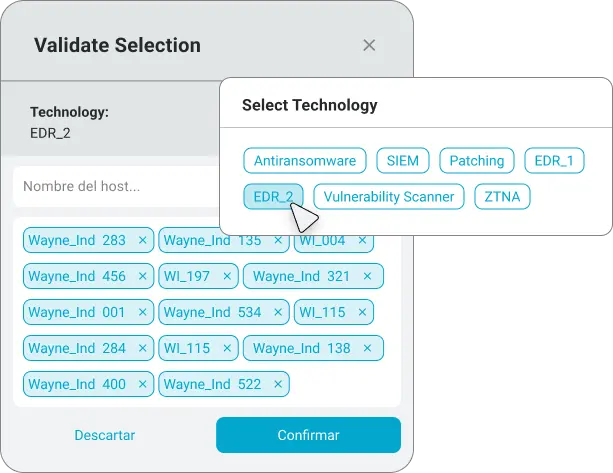The width and height of the screenshot is (613, 473).
Task: Remove the Wayne_Ind 456 host tag
Action: (x=142, y=276)
